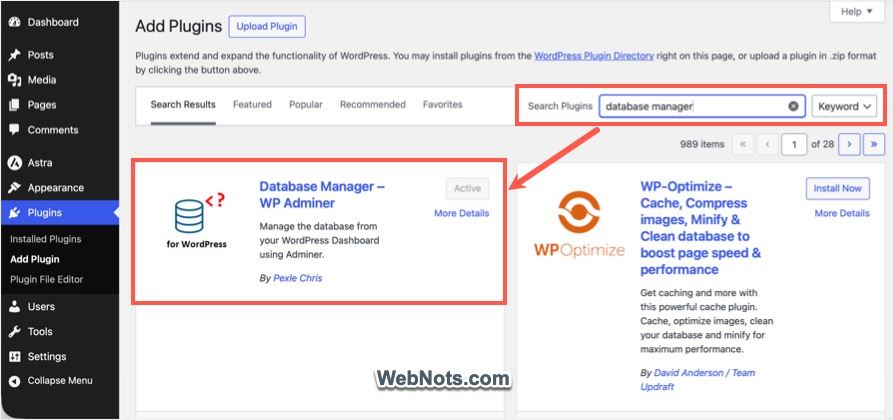The width and height of the screenshot is (893, 420).
Task: Open Plugin File Editor submenu
Action: click(x=47, y=280)
